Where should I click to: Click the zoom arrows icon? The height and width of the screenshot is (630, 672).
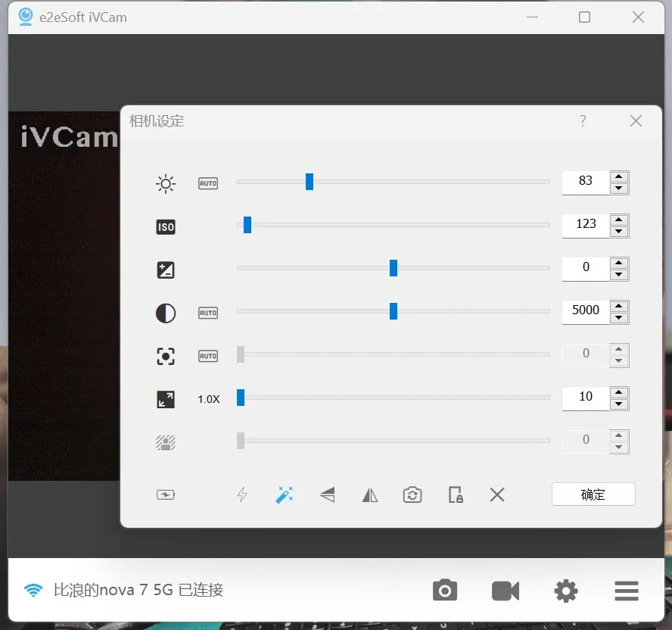(x=166, y=399)
